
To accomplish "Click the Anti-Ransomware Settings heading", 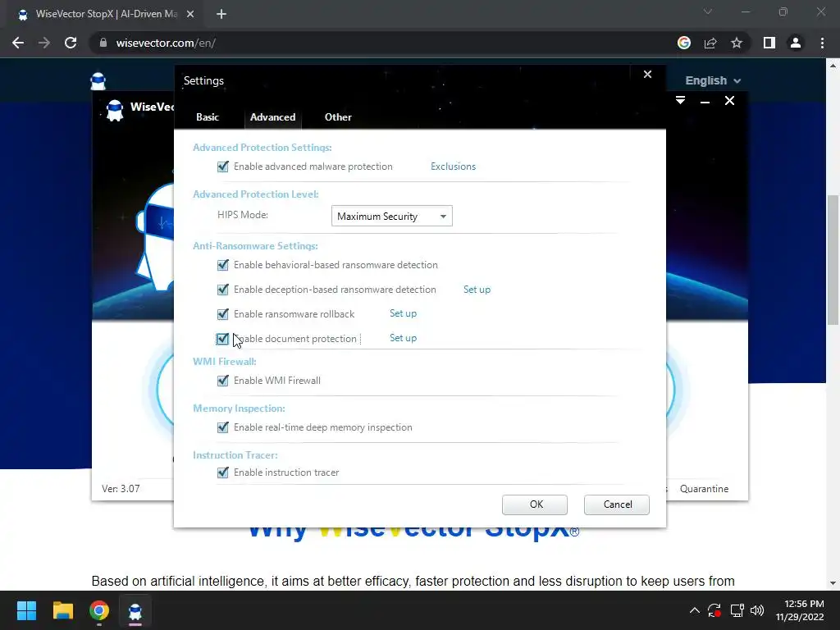I will [256, 246].
